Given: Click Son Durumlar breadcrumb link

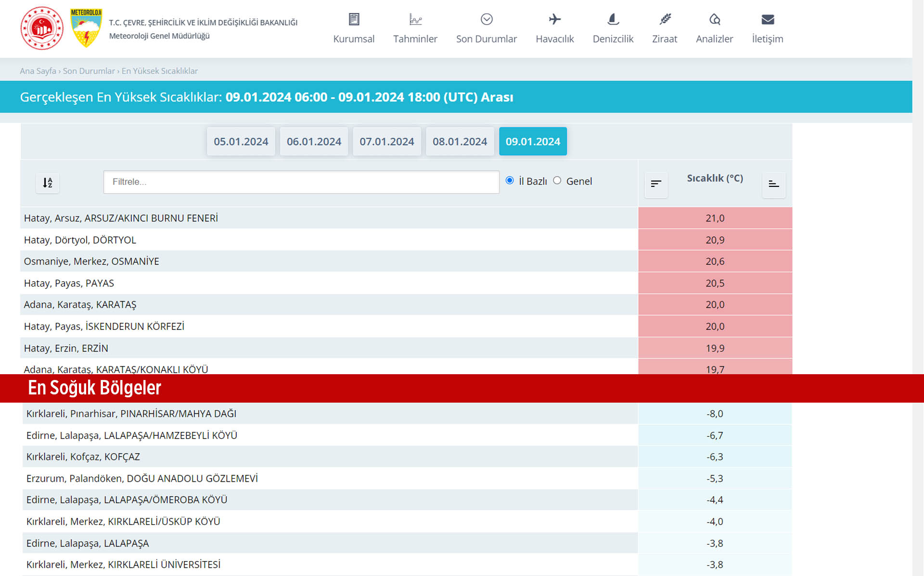Looking at the screenshot, I should click(89, 71).
